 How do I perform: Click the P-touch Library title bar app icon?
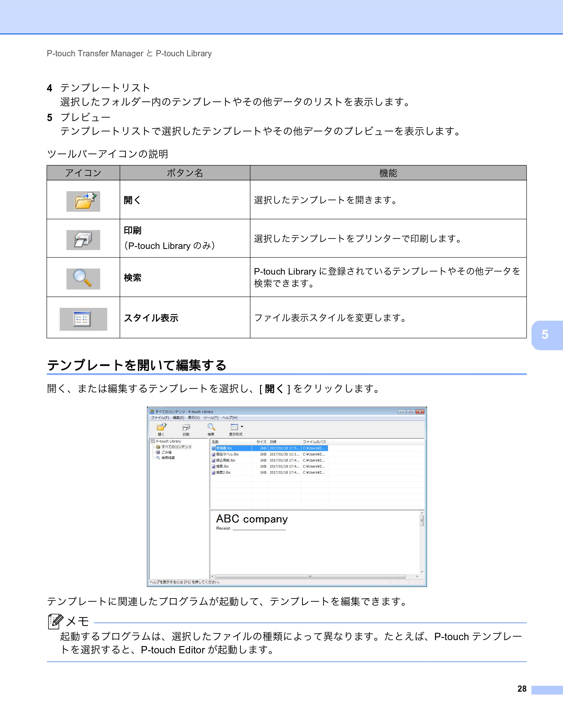[x=152, y=412]
